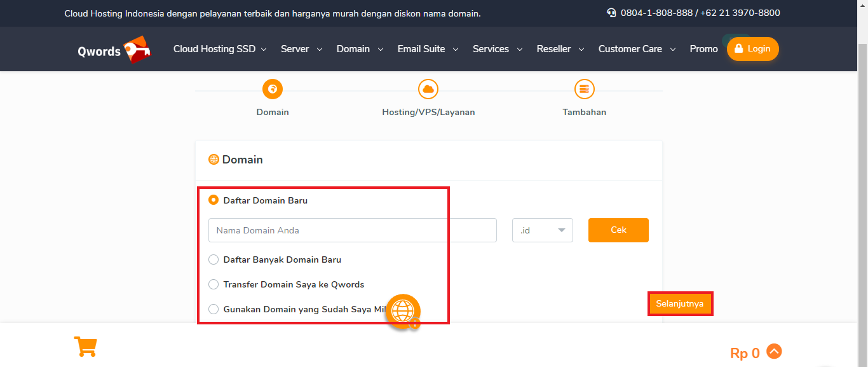The image size is (868, 367).
Task: Select Daftar Domain Baru radio option
Action: coord(214,200)
